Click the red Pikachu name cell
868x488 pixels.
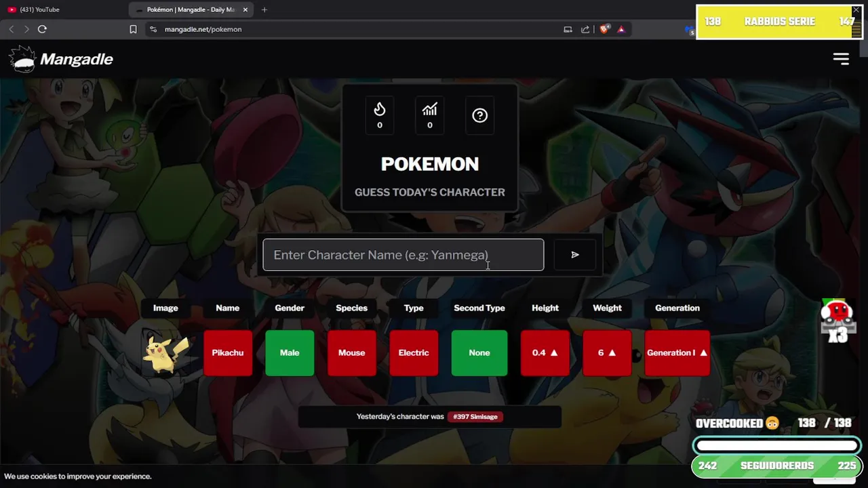(228, 352)
